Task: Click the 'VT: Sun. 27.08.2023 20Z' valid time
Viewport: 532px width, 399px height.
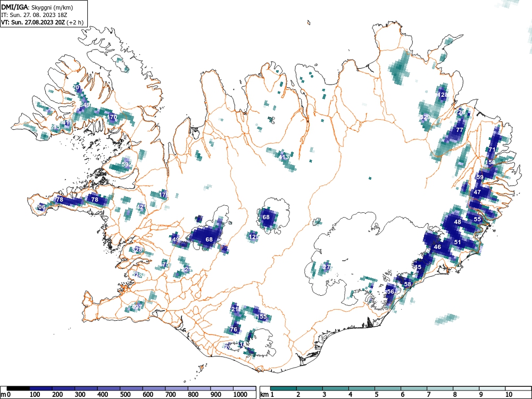Action: click(34, 23)
